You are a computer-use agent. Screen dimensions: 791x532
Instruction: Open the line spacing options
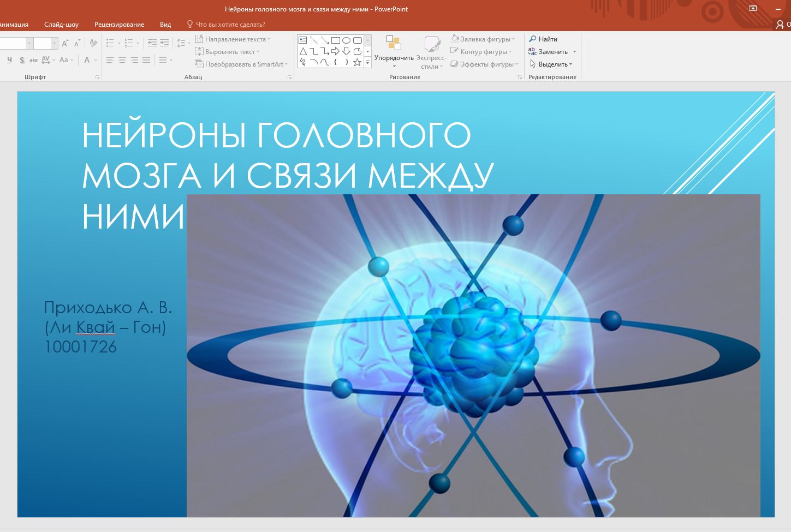point(183,43)
